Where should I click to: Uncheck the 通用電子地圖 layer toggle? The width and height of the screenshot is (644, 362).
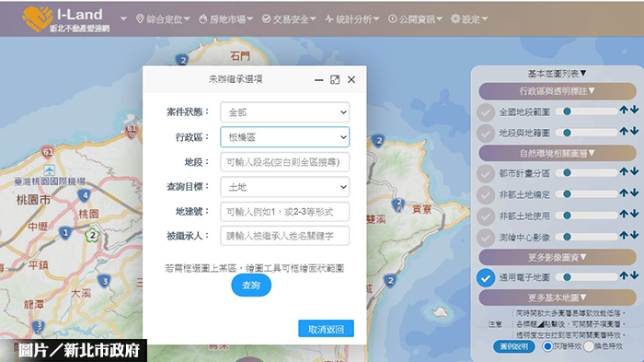pyautogui.click(x=486, y=278)
